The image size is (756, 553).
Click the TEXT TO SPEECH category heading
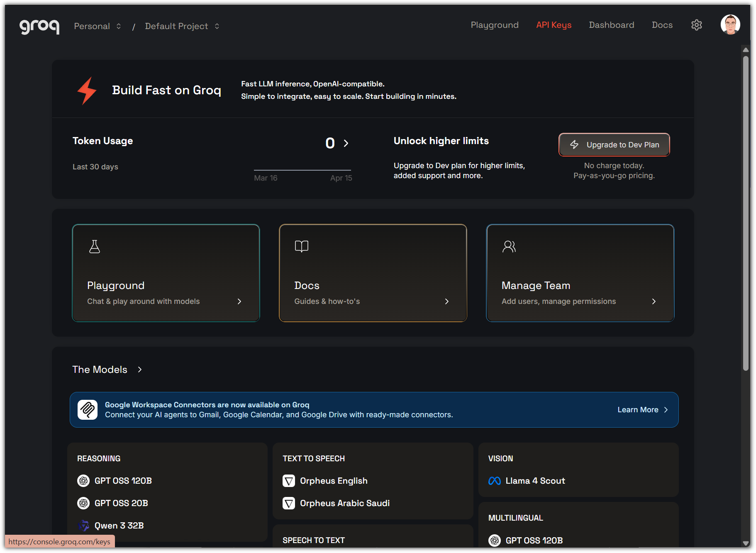pyautogui.click(x=314, y=458)
